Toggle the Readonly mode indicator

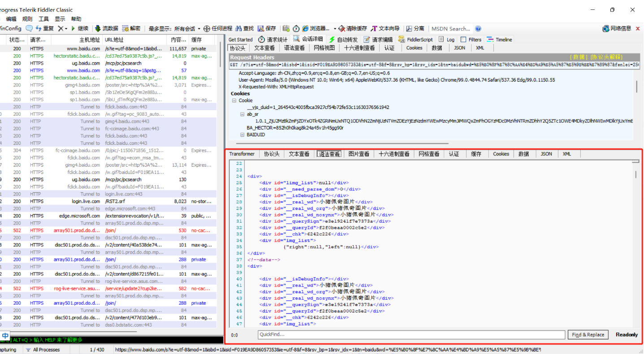[x=626, y=334]
